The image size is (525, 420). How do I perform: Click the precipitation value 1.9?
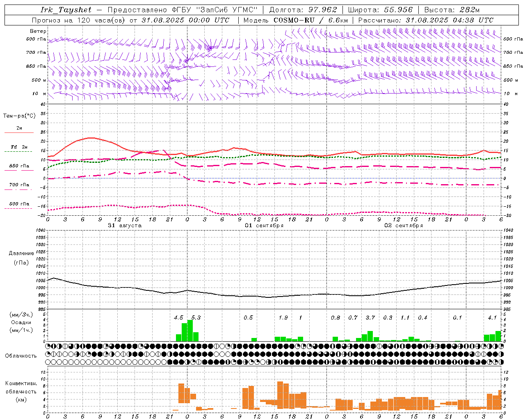point(283,318)
